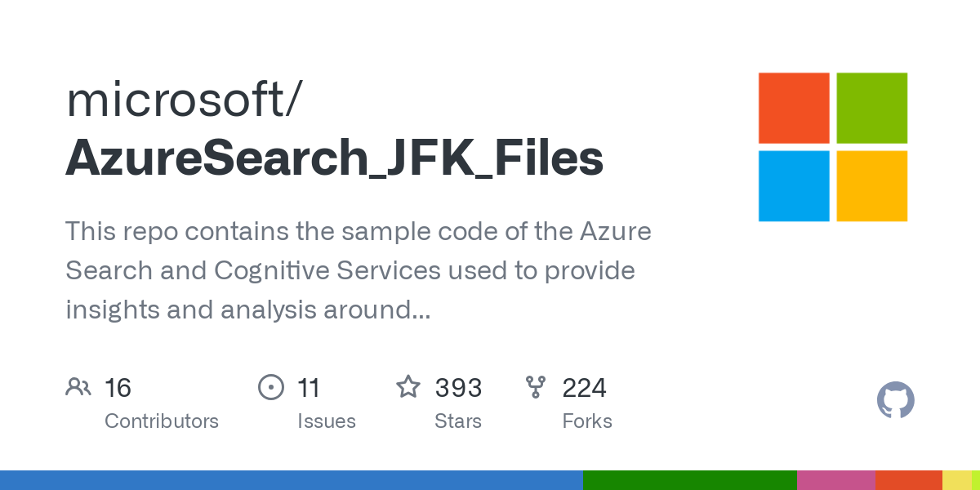The image size is (980, 490).
Task: Click the Contributors label
Action: pos(162,421)
